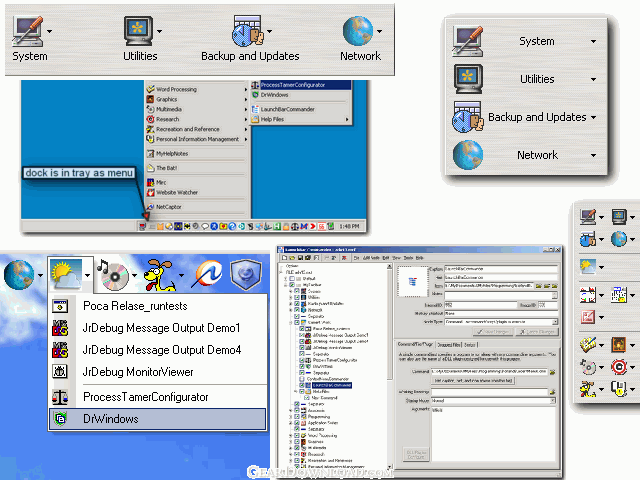Viewport: 640px width, 480px height.
Task: Click the Cancel Changes button
Action: pos(536,332)
